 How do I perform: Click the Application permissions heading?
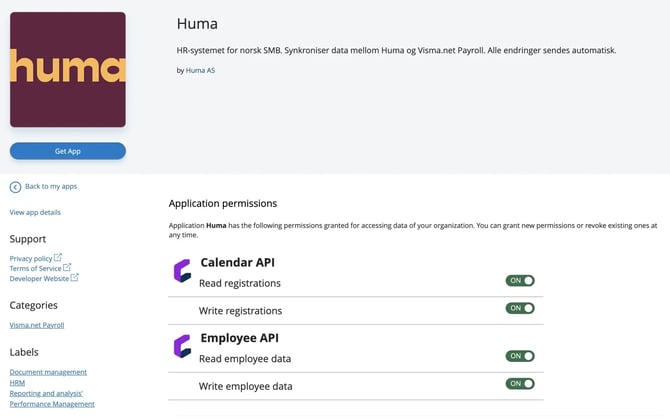click(x=223, y=203)
